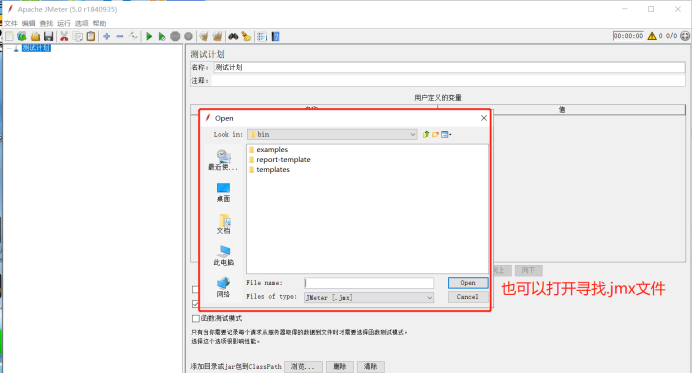692x374 pixels.
Task: Click the Toggle enable/disable arrows icon
Action: 133,36
